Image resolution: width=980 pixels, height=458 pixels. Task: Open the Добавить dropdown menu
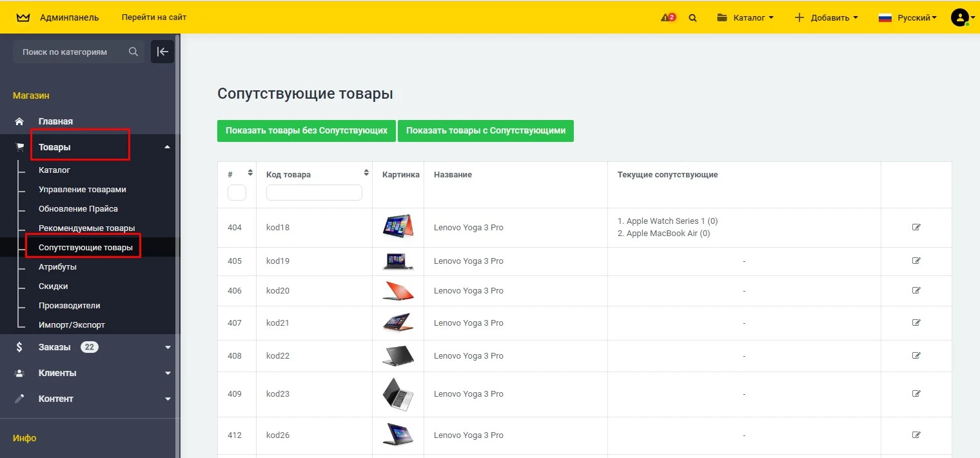826,17
